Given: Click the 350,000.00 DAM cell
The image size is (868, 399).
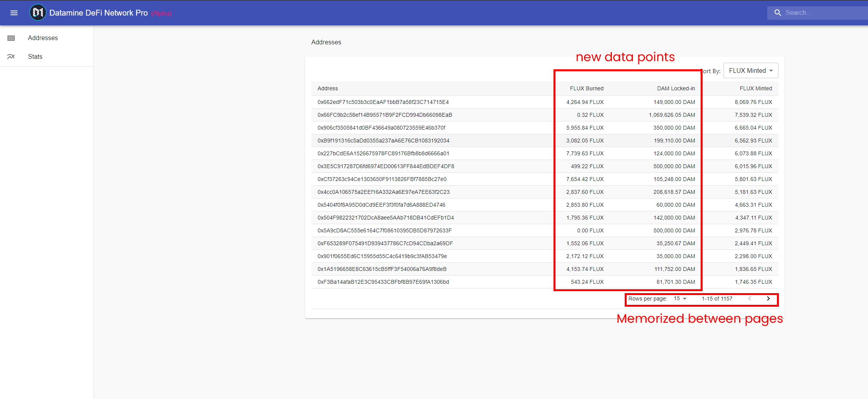Looking at the screenshot, I should pyautogui.click(x=674, y=128).
